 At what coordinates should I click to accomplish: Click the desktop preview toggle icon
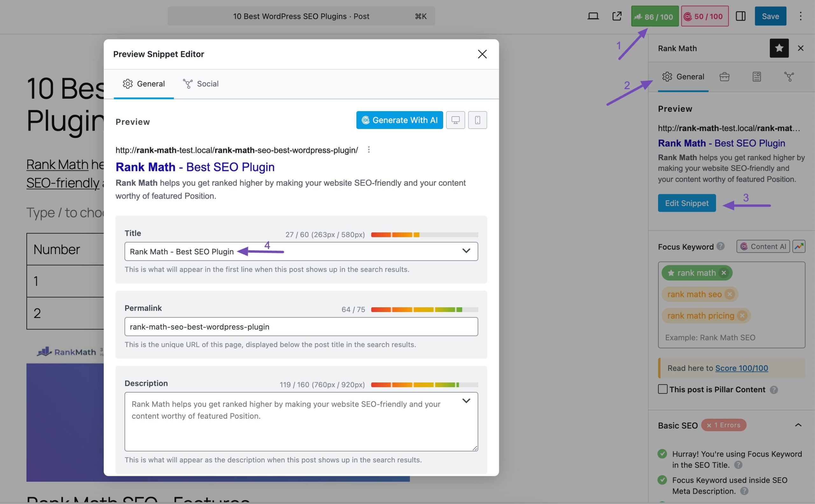pyautogui.click(x=456, y=120)
